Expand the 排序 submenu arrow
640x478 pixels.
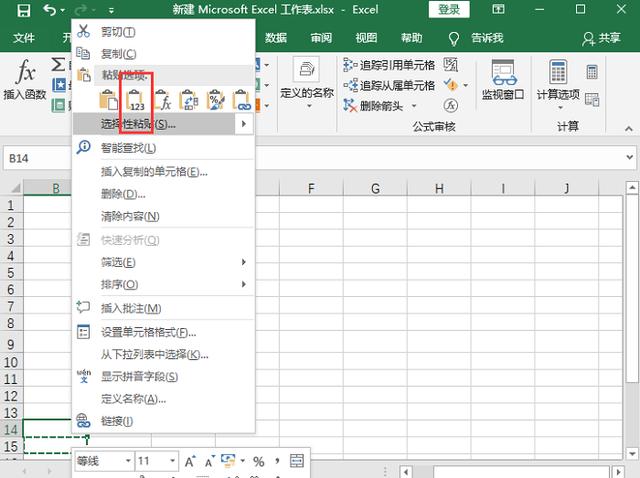pos(244,284)
